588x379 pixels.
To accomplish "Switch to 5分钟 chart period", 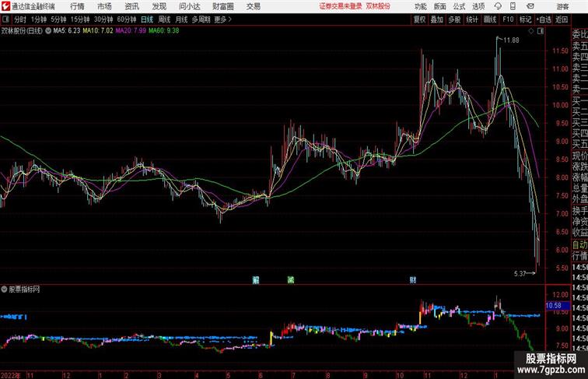I will [58, 19].
